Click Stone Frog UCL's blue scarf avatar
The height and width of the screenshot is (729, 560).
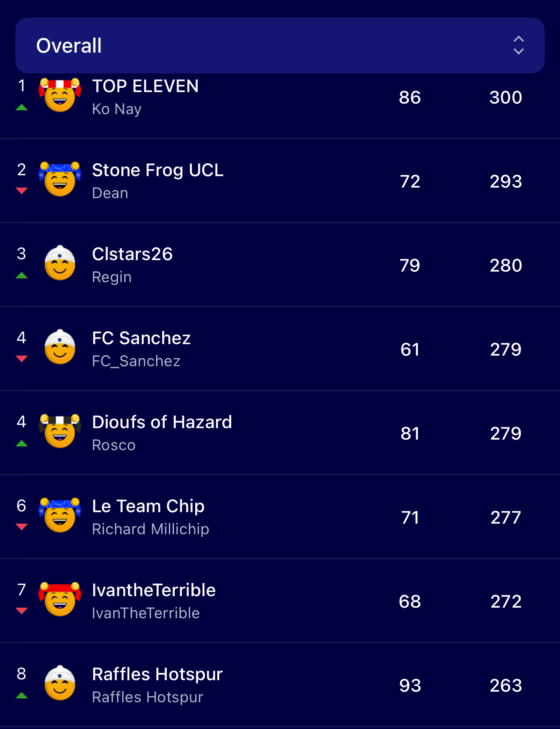click(60, 179)
